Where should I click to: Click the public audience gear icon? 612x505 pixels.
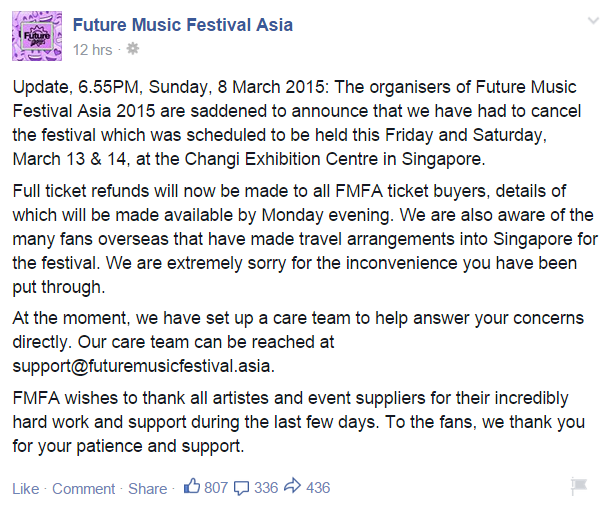coord(133,49)
